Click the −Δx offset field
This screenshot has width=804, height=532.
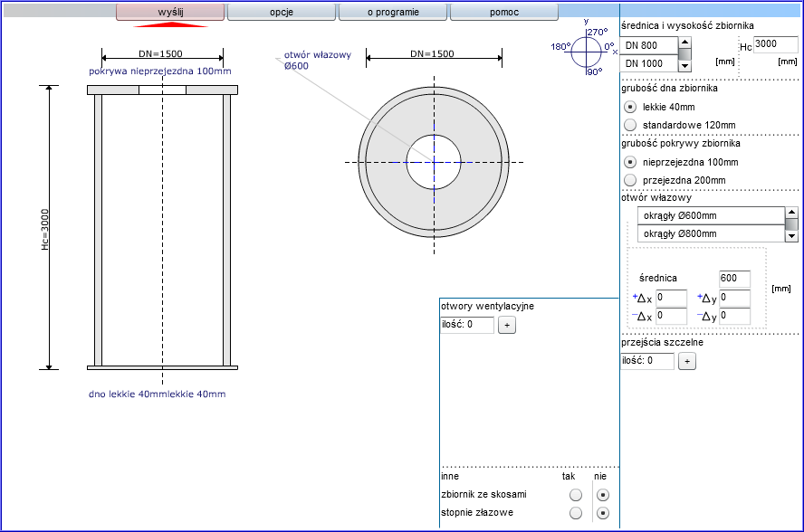tap(671, 316)
